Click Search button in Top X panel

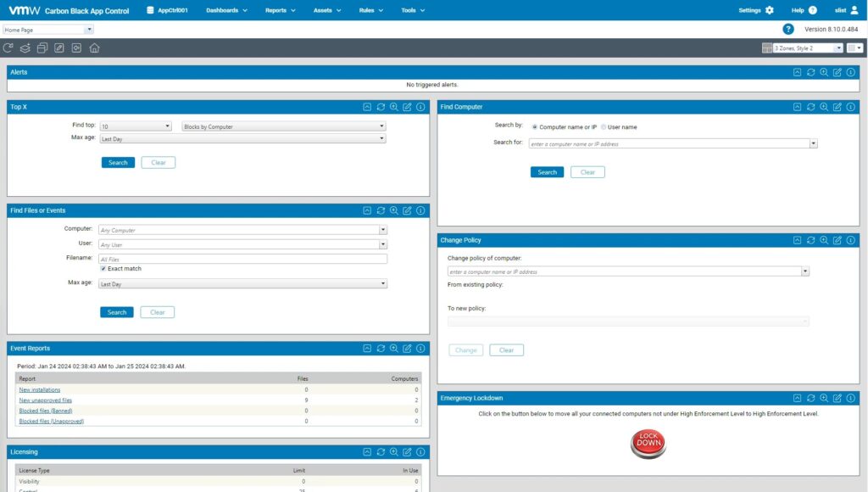pos(118,162)
